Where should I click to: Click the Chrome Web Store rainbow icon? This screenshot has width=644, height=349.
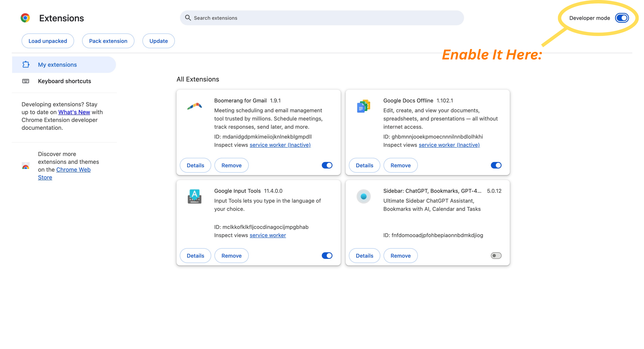click(26, 166)
